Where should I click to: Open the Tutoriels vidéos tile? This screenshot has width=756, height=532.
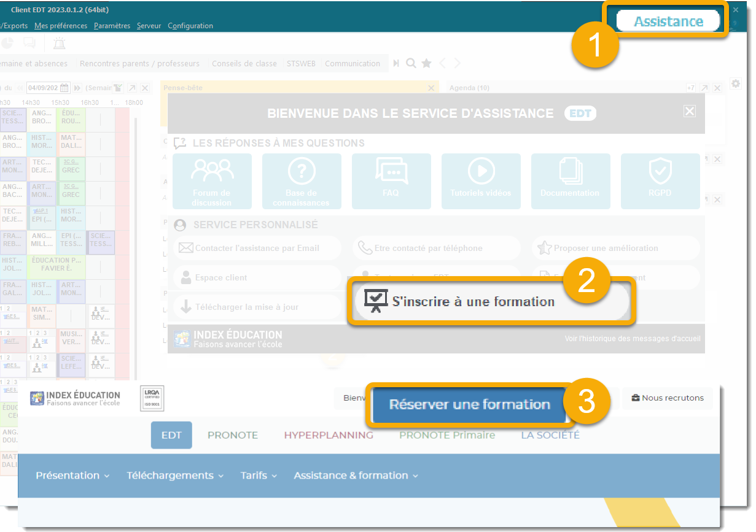point(481,181)
